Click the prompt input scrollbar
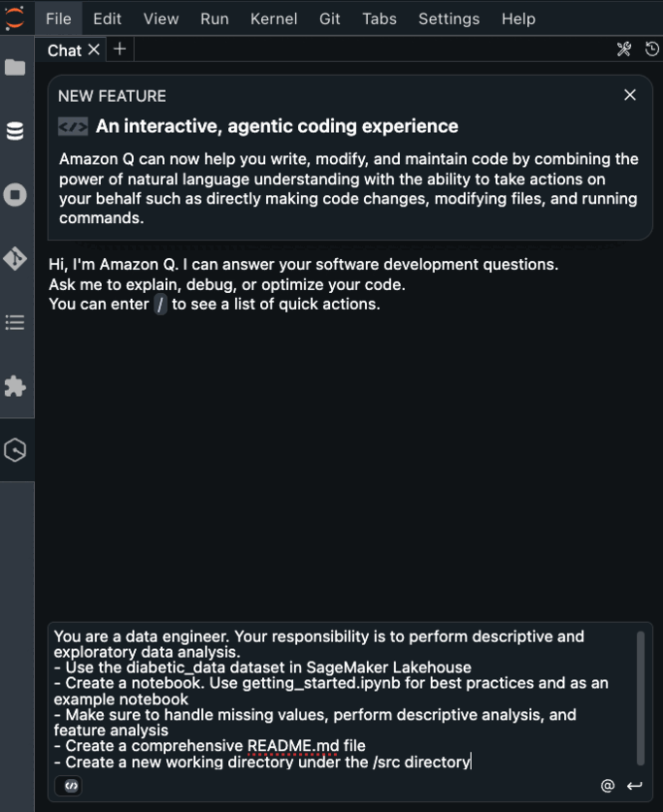Viewport: 663px width, 812px height. pos(641,698)
